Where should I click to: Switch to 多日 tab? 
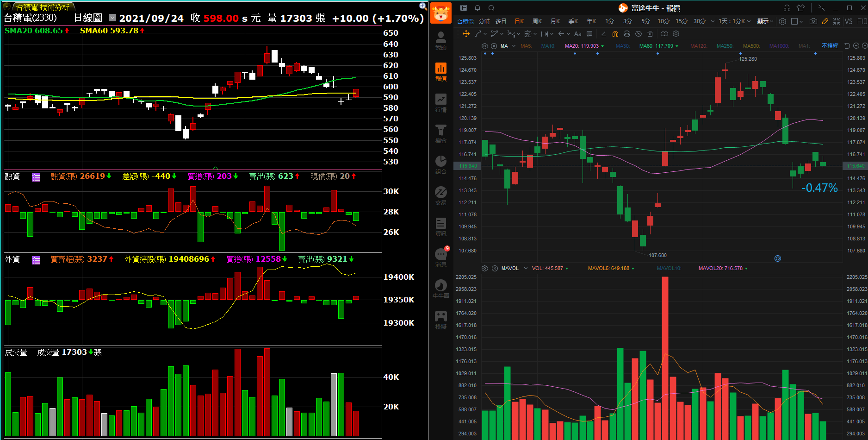click(x=501, y=21)
